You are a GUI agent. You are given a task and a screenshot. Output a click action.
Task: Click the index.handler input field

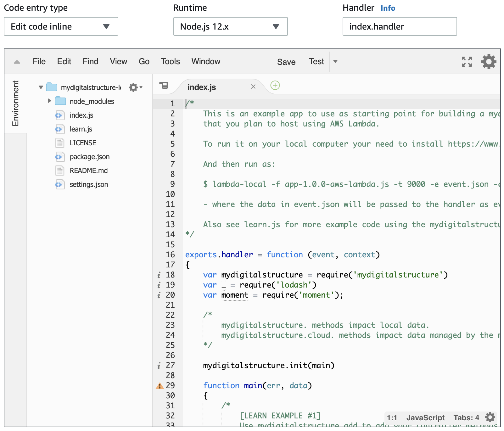[400, 26]
